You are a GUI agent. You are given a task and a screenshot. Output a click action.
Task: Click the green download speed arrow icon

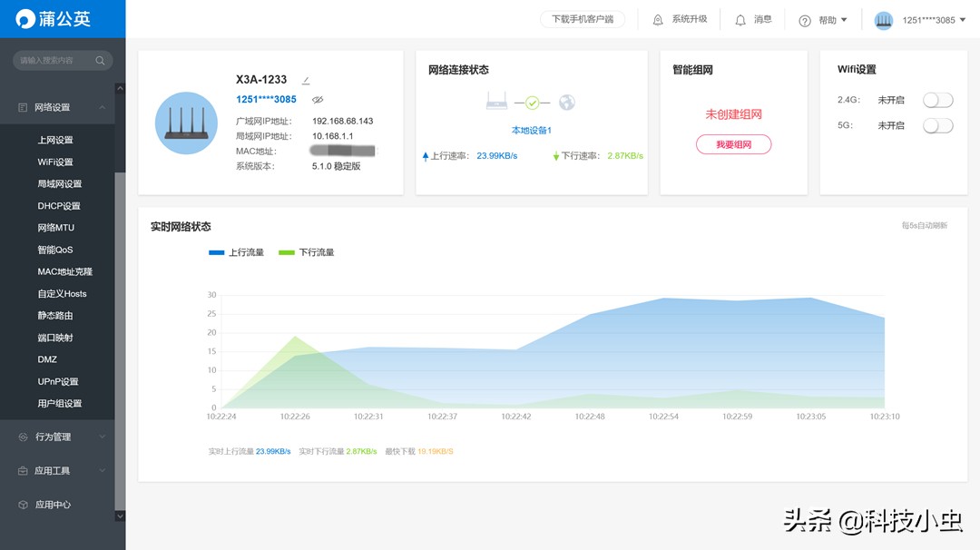coord(555,156)
